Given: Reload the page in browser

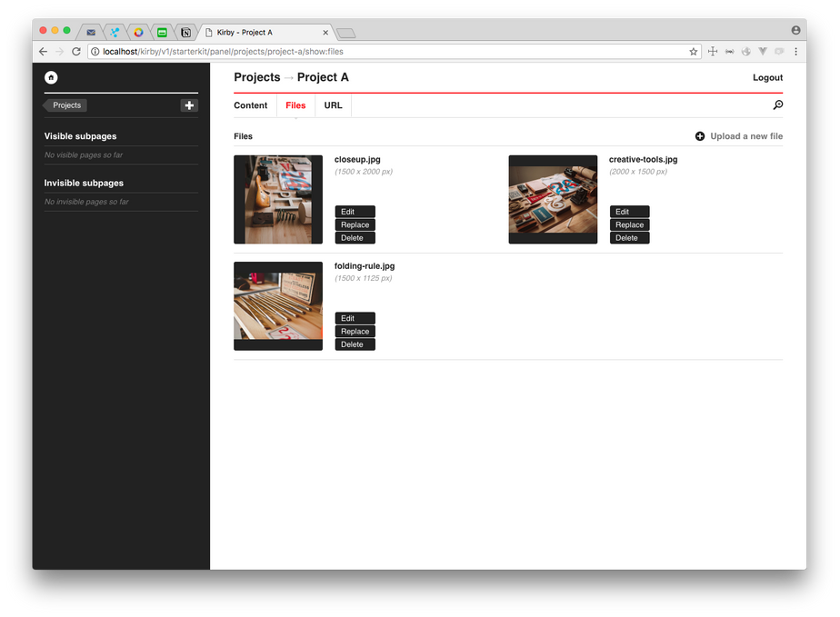Looking at the screenshot, I should (x=76, y=52).
